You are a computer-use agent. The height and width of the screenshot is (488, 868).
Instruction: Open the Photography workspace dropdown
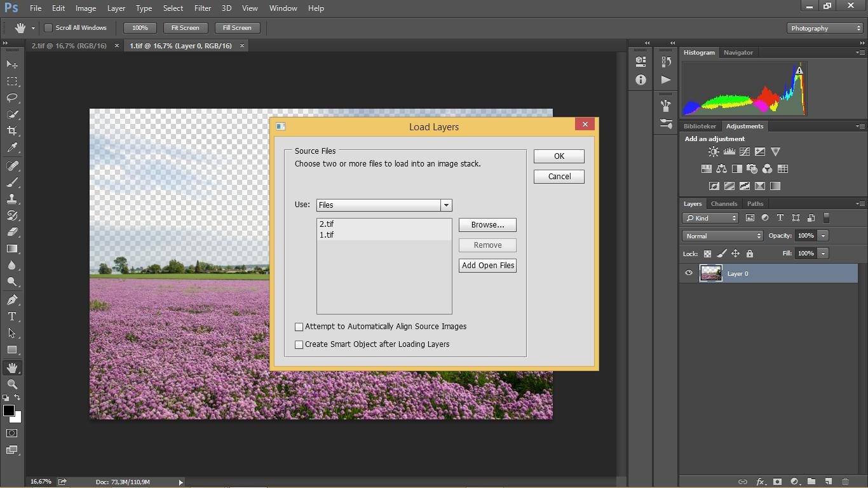point(825,28)
